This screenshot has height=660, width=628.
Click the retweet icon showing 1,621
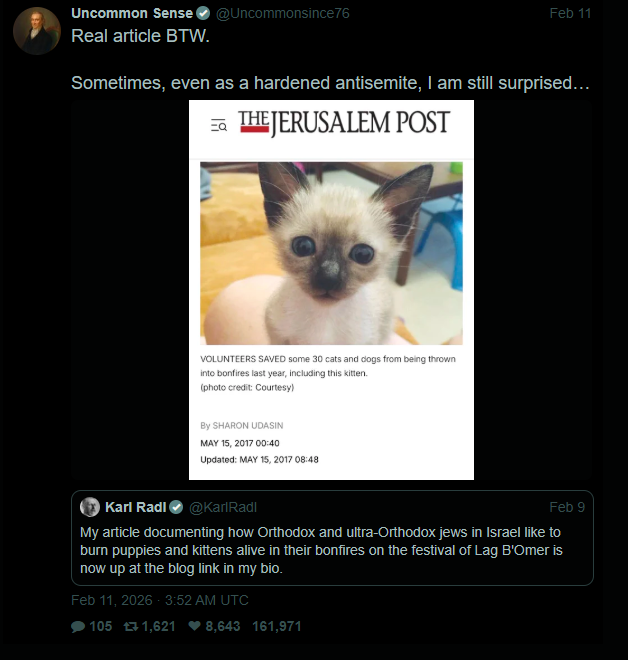[131, 627]
